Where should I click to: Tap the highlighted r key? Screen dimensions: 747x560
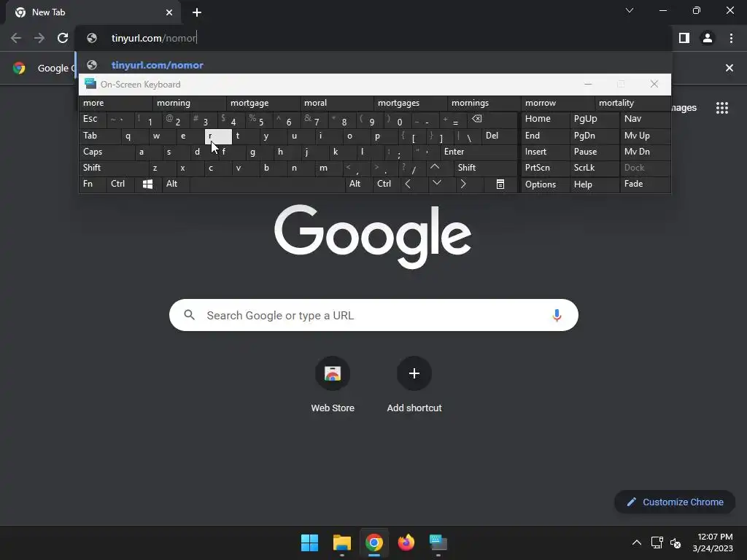coord(218,136)
